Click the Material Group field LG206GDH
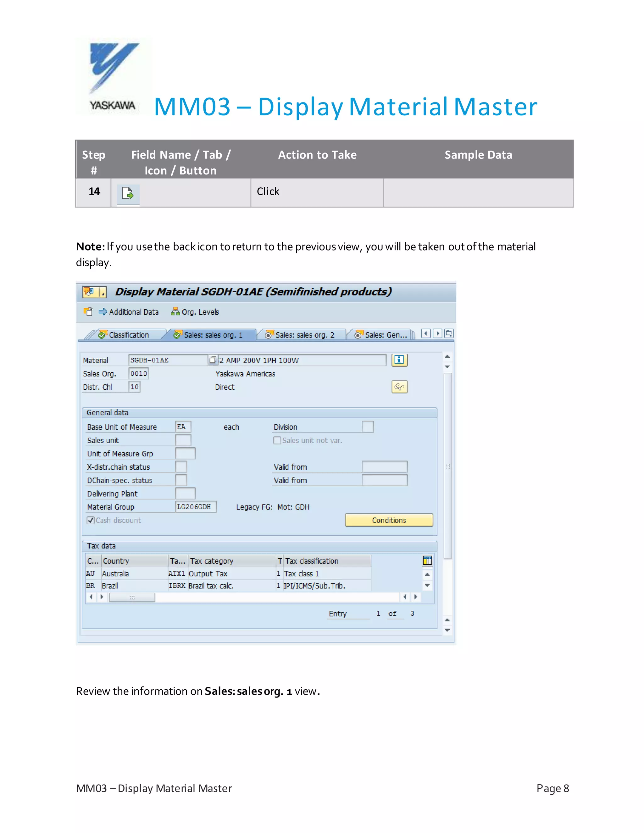Image resolution: width=644 pixels, height=833 pixels. (196, 507)
